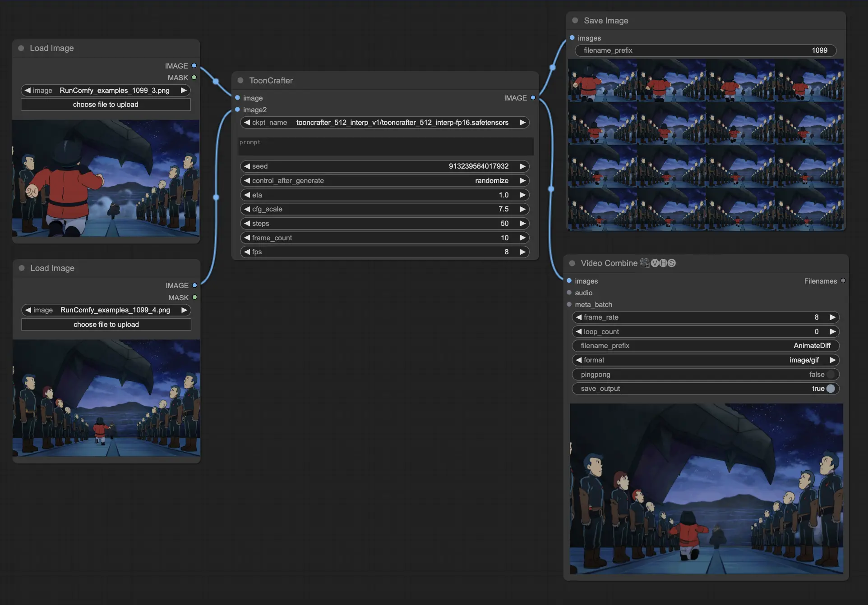Click choose file to upload in bottom Load Image
This screenshot has height=605, width=868.
click(106, 325)
